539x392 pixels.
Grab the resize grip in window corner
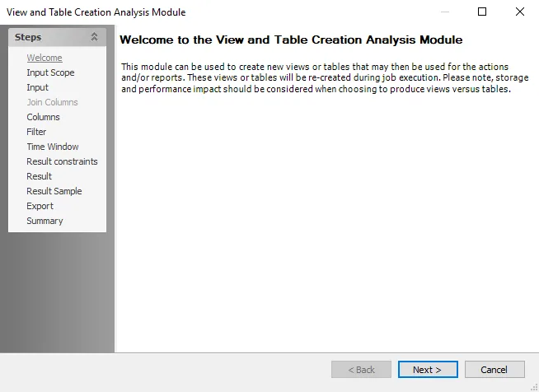pos(534,388)
